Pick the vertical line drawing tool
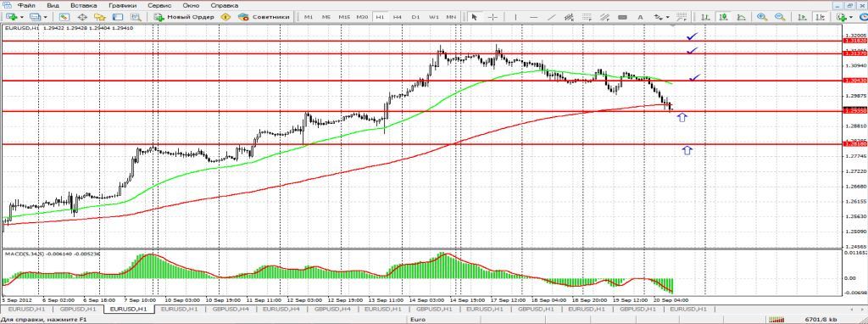This screenshot has height=324, width=868. click(x=515, y=17)
